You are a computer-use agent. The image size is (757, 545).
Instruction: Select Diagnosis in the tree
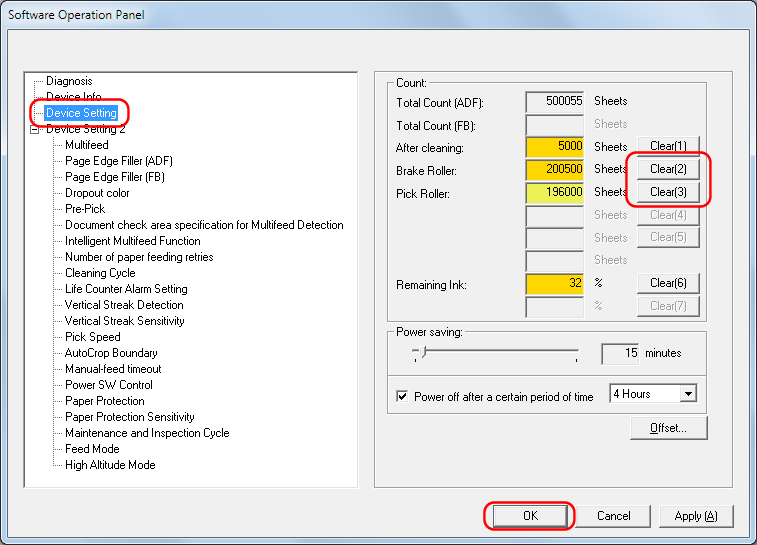tap(69, 81)
